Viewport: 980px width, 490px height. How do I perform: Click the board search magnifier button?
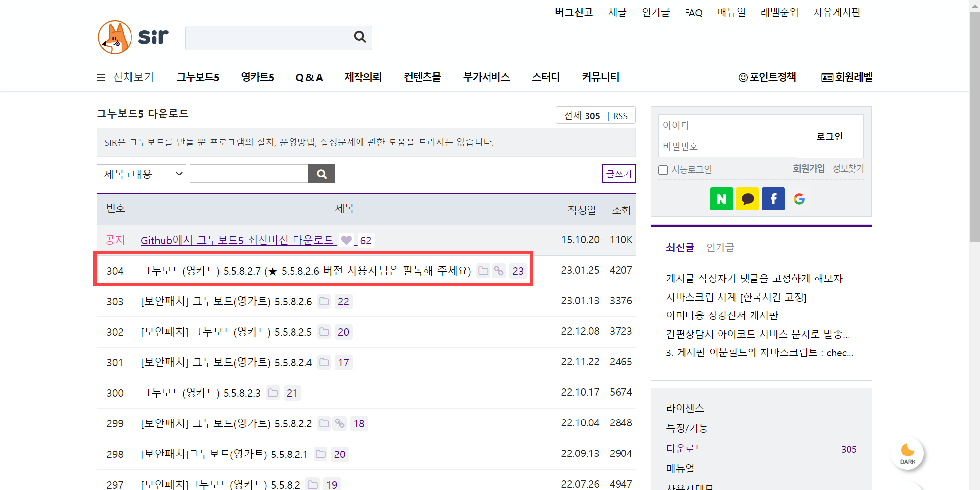click(322, 174)
